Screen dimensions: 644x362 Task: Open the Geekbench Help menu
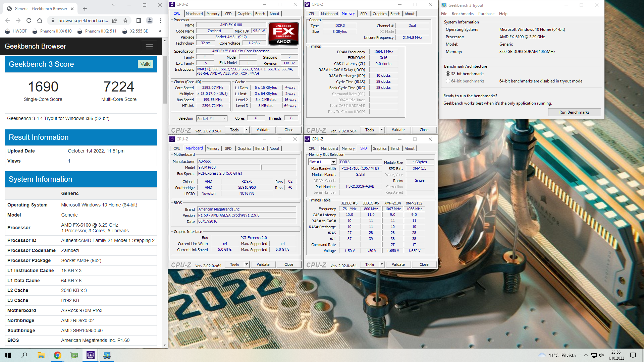503,14
